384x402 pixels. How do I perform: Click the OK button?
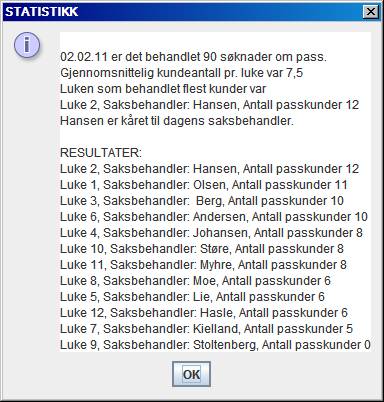point(191,374)
